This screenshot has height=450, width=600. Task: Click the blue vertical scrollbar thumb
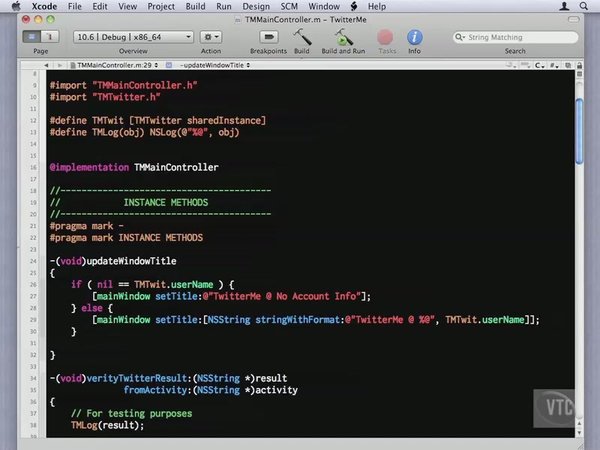pyautogui.click(x=579, y=131)
